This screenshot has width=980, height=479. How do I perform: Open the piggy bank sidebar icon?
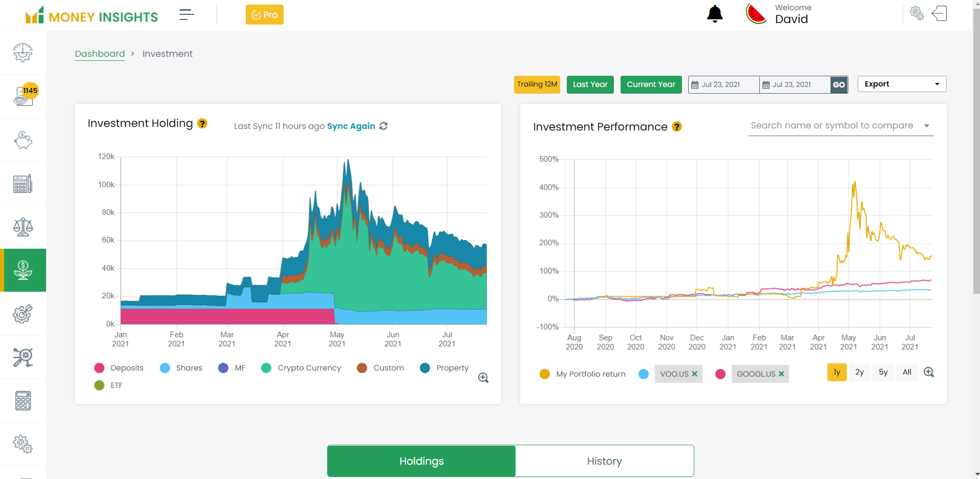(23, 140)
